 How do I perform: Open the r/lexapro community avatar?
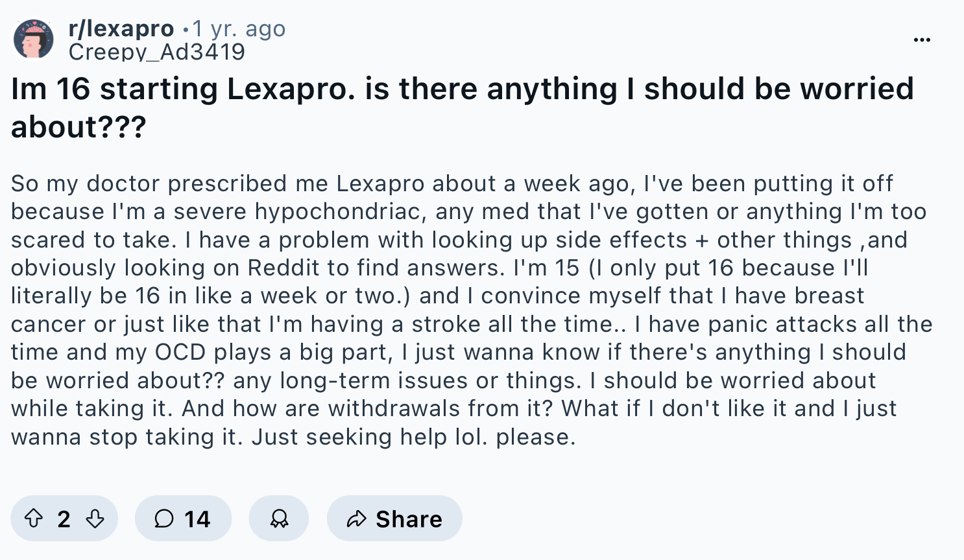pos(34,39)
